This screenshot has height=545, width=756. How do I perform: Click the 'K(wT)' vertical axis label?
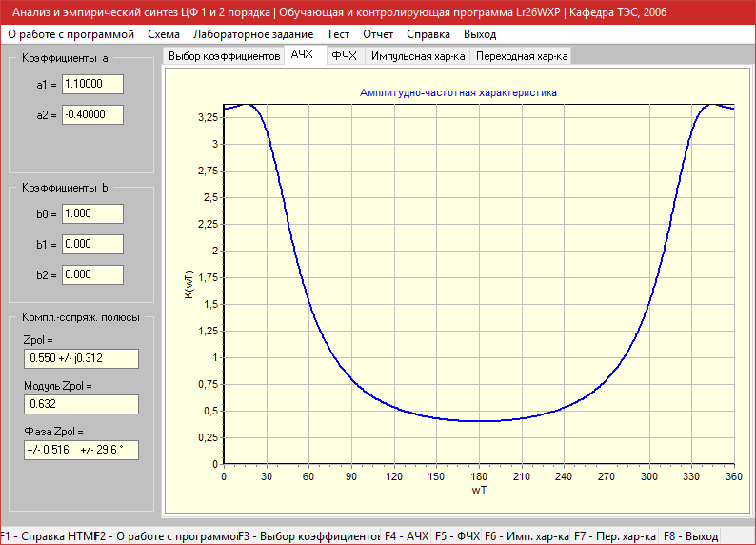(x=189, y=285)
